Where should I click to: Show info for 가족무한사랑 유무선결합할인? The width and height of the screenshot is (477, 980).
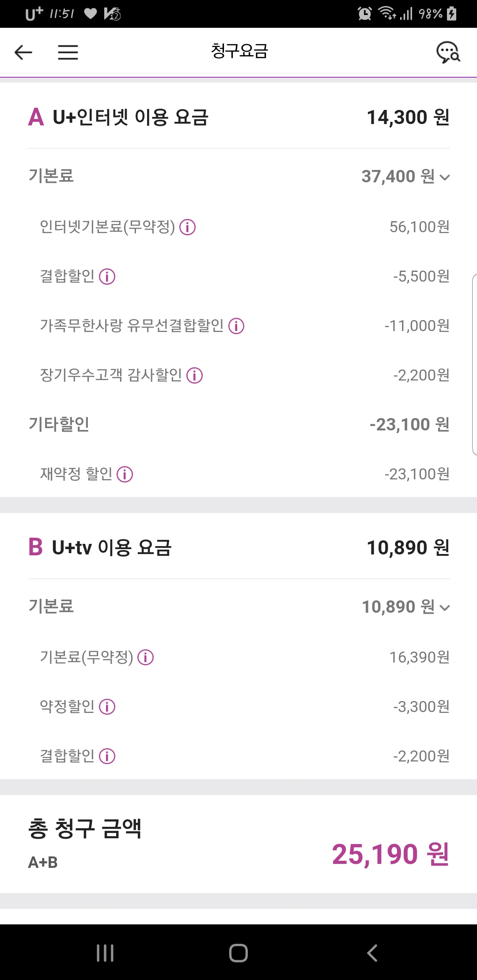click(x=236, y=326)
